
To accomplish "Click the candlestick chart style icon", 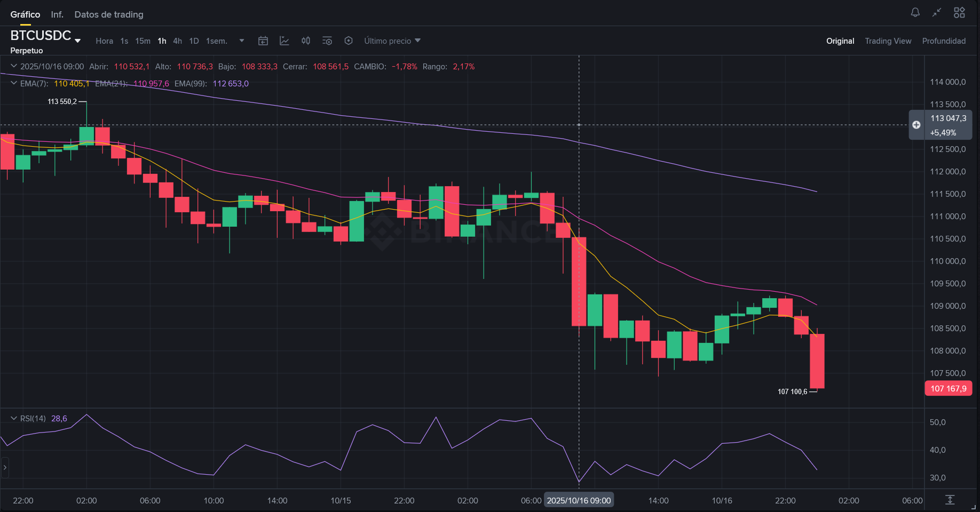I will 306,41.
